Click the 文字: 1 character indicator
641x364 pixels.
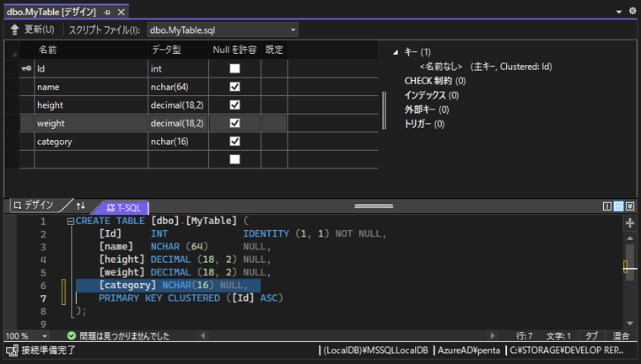coord(558,336)
